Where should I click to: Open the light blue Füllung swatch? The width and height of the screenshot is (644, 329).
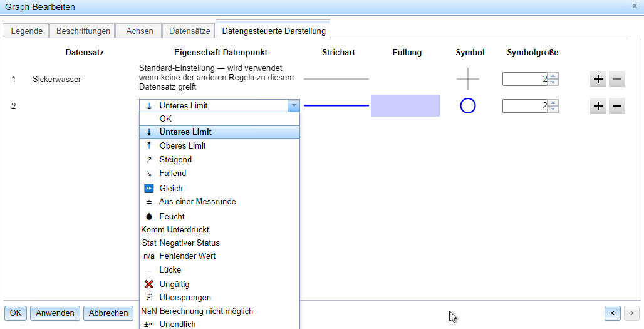click(405, 105)
